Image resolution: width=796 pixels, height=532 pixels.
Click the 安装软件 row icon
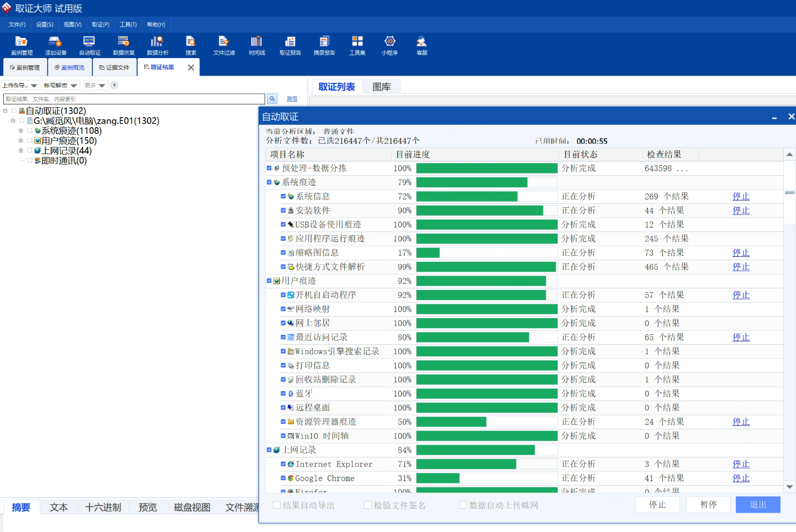tap(291, 210)
